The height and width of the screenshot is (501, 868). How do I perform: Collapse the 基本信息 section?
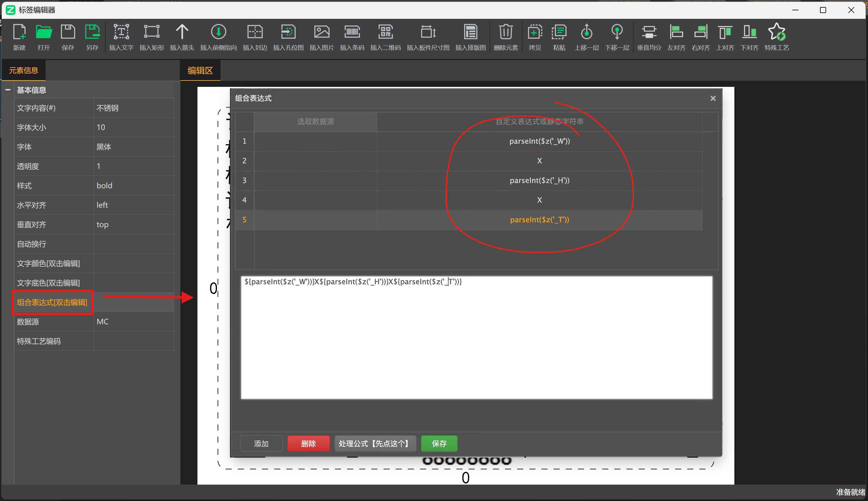coord(8,90)
